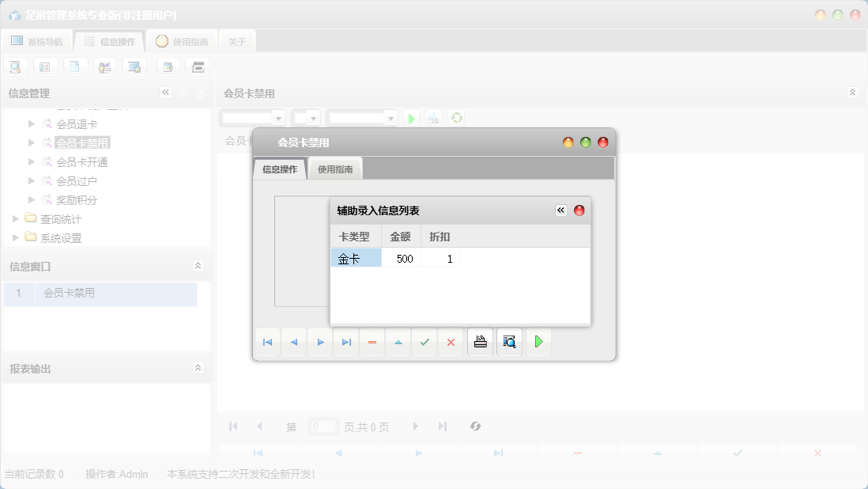Image resolution: width=868 pixels, height=489 pixels.
Task: Open the first filter dropdown
Action: coord(278,118)
